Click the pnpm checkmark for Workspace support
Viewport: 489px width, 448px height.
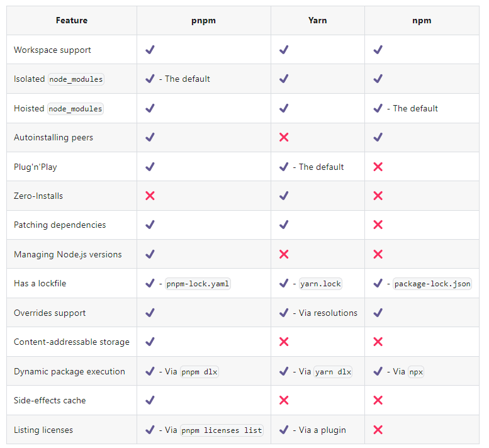tap(150, 50)
